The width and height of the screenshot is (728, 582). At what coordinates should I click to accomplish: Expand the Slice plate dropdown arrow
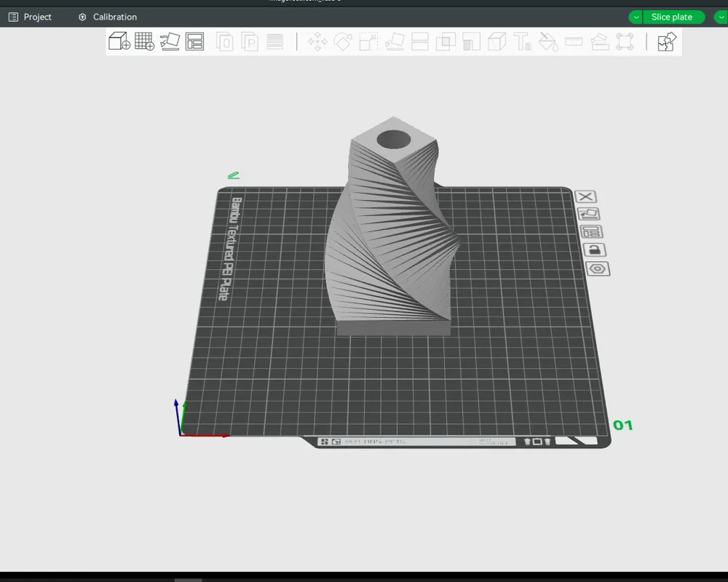click(x=636, y=17)
